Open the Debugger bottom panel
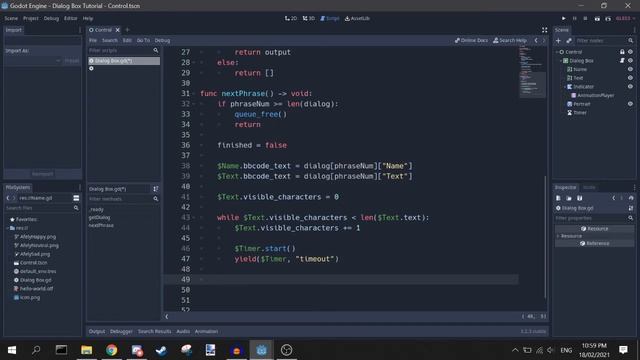This screenshot has height=360, width=640. click(121, 331)
